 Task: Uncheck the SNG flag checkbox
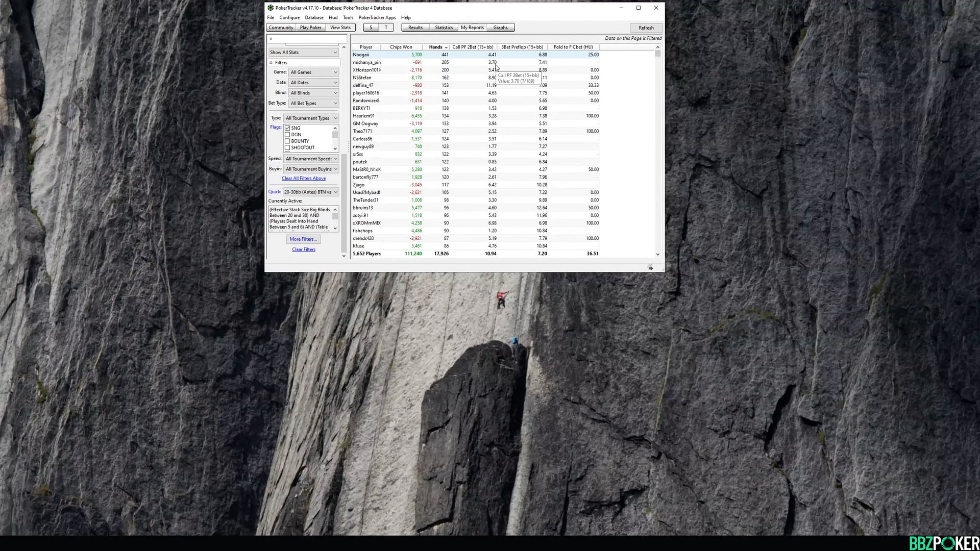(287, 128)
